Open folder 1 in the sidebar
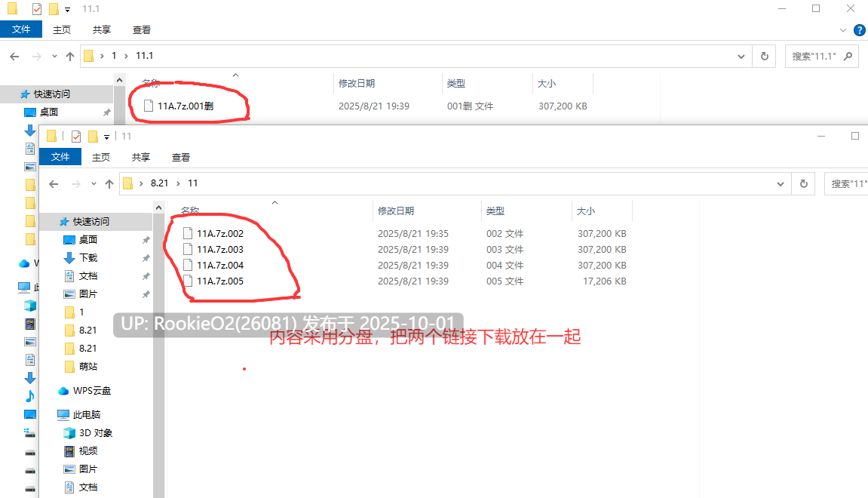 tap(81, 312)
